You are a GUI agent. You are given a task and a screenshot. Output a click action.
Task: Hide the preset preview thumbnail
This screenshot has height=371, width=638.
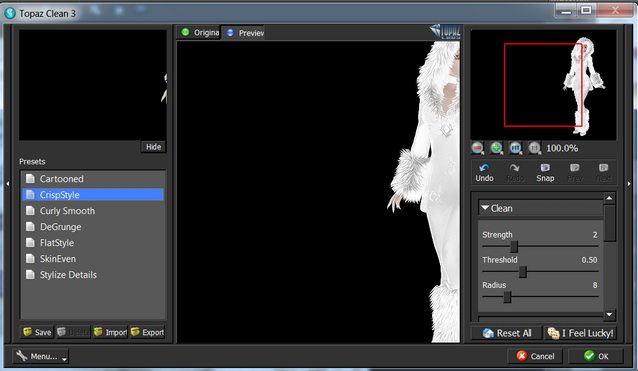tap(153, 147)
